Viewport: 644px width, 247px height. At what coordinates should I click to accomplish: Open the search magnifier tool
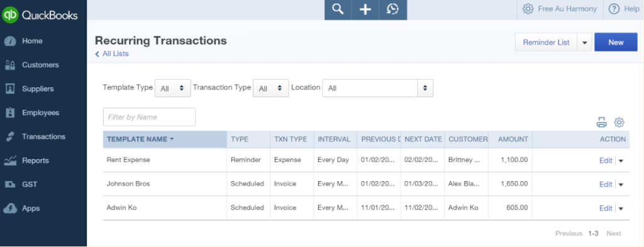coord(338,9)
